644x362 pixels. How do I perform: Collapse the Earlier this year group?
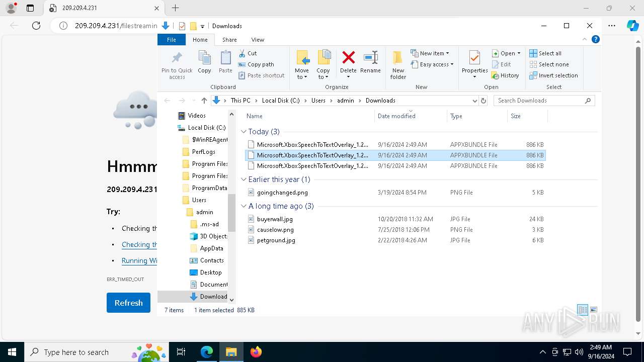coord(244,179)
